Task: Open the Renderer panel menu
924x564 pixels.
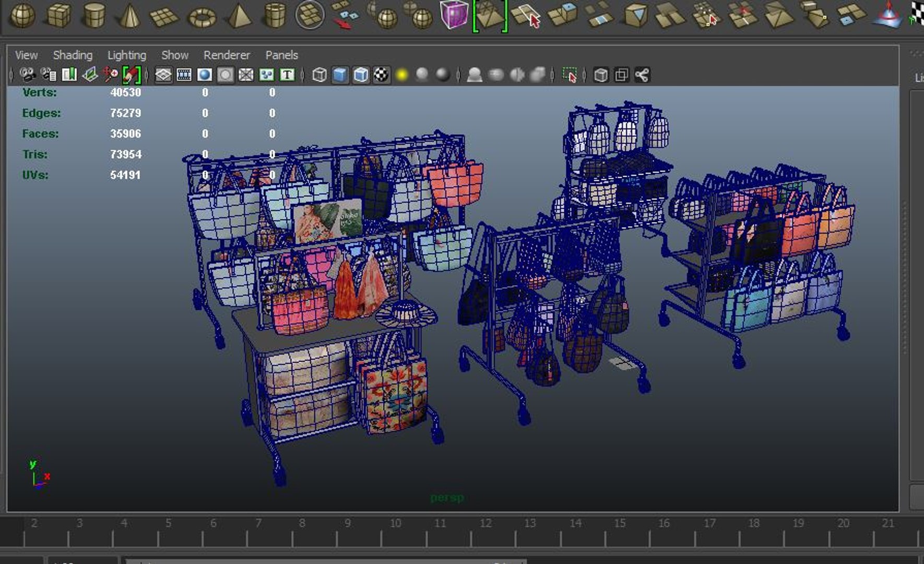Action: pos(227,55)
